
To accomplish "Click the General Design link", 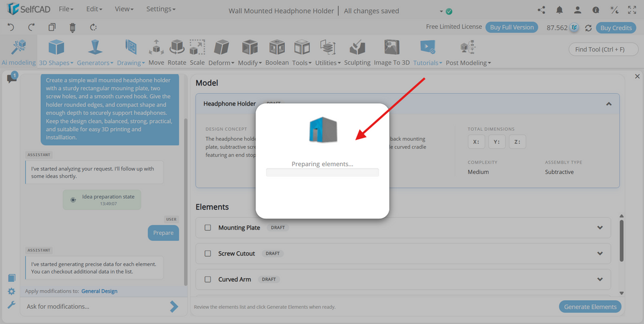I will click(99, 291).
